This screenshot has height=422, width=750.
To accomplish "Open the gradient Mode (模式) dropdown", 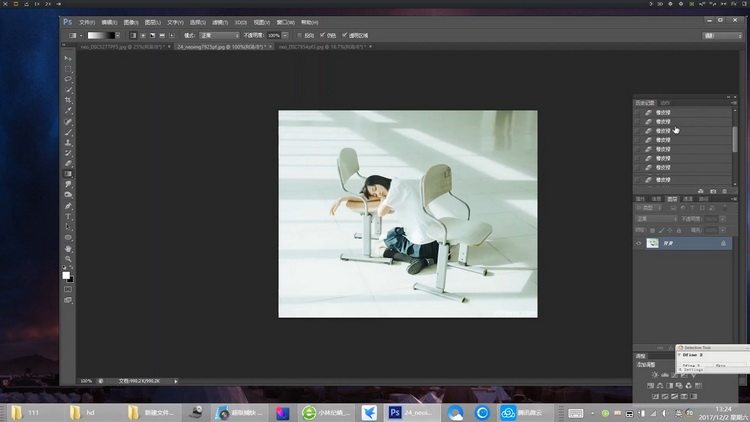I will click(x=219, y=35).
